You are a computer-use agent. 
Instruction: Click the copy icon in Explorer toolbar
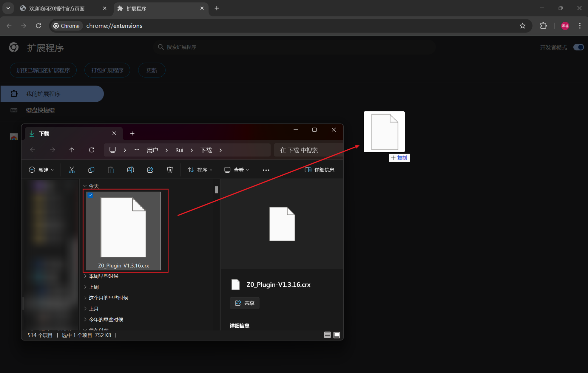click(91, 170)
